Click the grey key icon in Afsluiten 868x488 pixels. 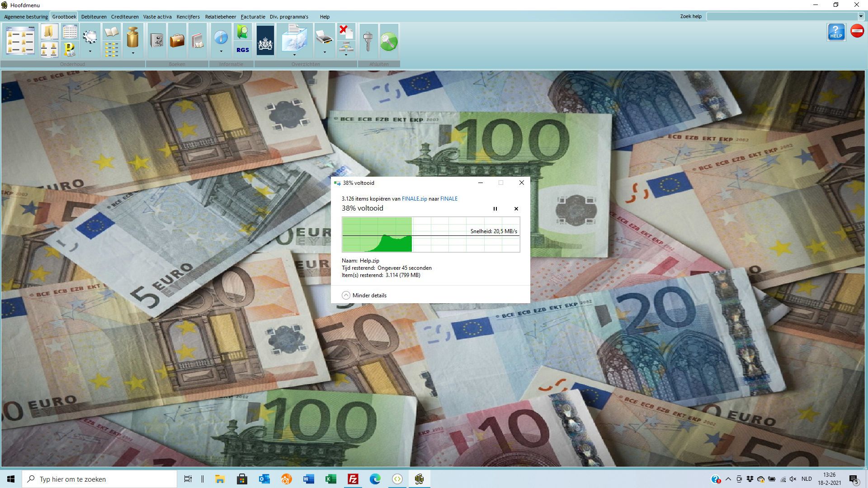368,41
